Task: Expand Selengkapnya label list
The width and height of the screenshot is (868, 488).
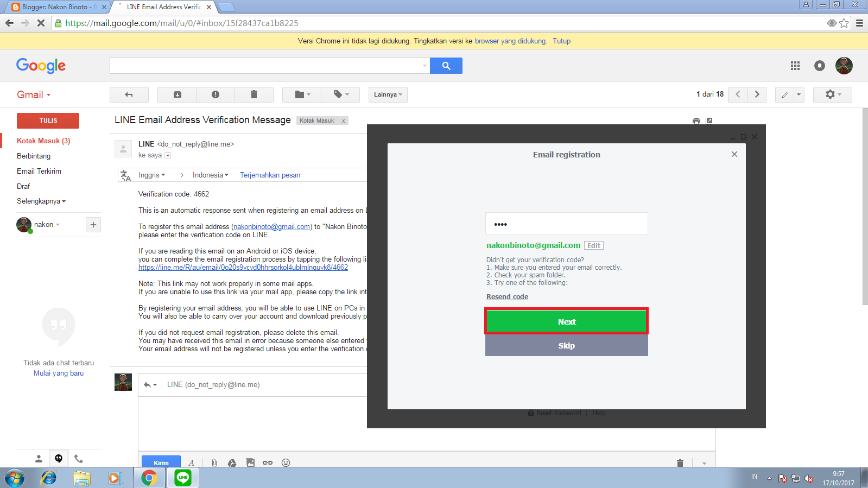Action: (41, 201)
